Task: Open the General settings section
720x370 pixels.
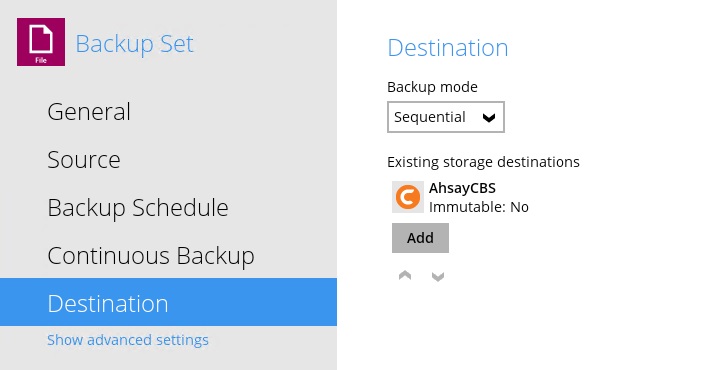Action: tap(89, 112)
